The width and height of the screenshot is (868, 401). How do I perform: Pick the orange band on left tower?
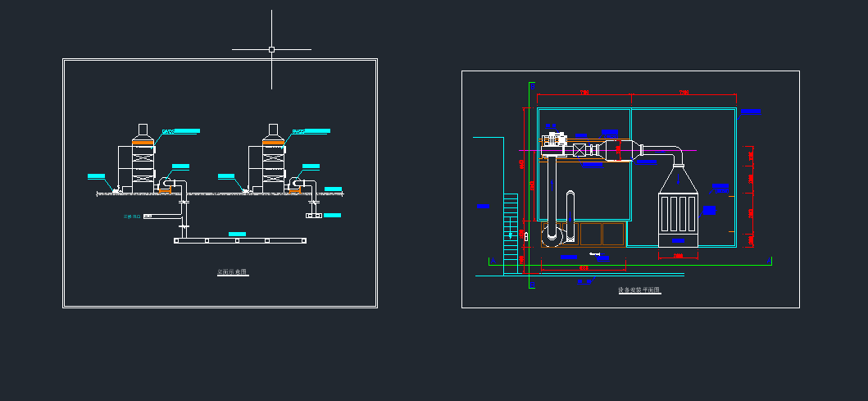coord(143,143)
